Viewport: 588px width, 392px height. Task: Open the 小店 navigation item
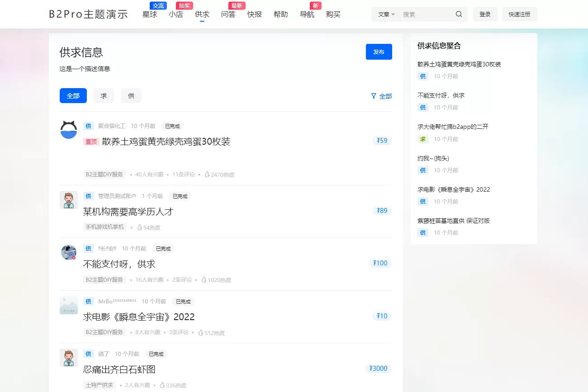tap(176, 14)
